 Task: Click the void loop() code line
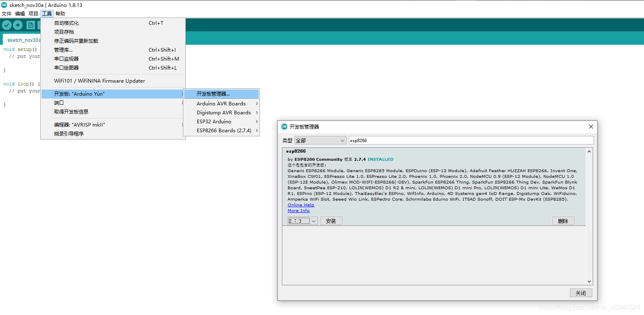coord(22,84)
